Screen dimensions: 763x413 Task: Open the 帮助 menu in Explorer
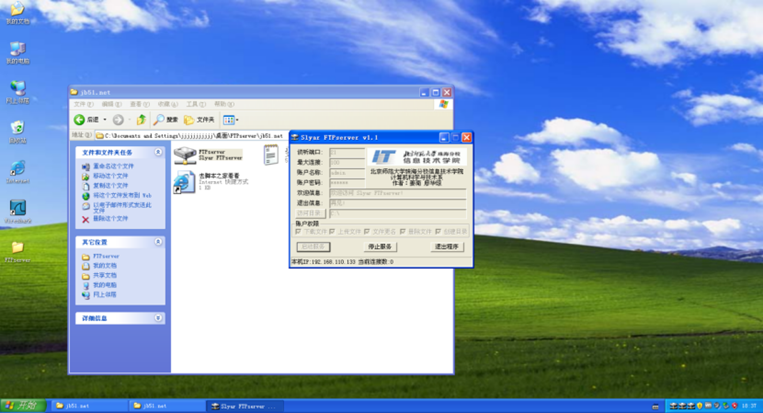tap(224, 104)
